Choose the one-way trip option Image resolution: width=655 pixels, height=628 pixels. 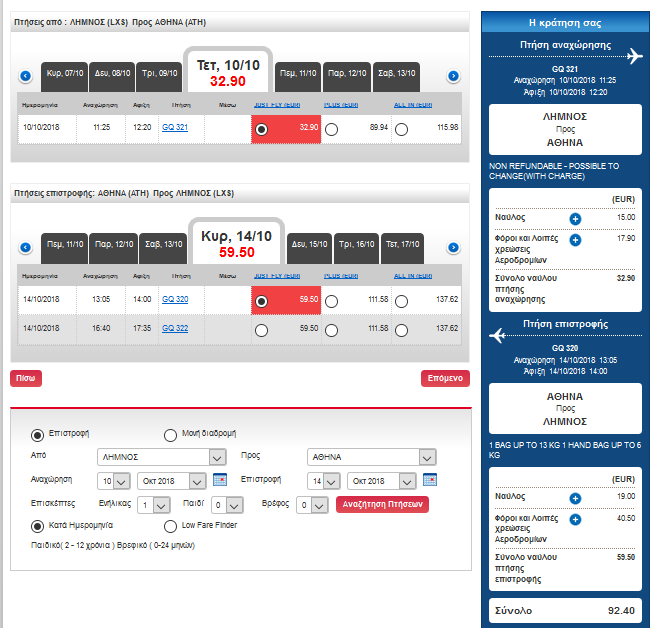[x=170, y=435]
